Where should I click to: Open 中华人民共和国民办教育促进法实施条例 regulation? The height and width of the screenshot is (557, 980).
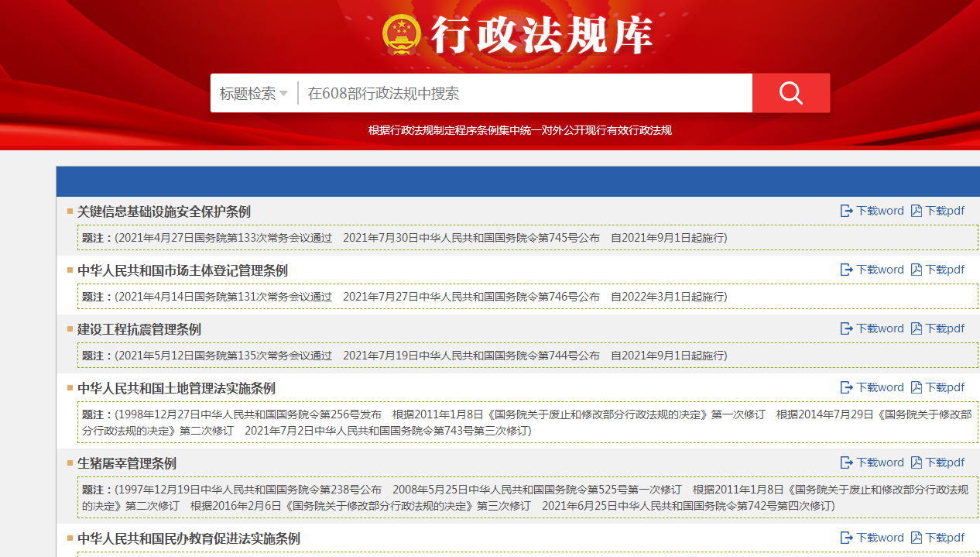[189, 538]
